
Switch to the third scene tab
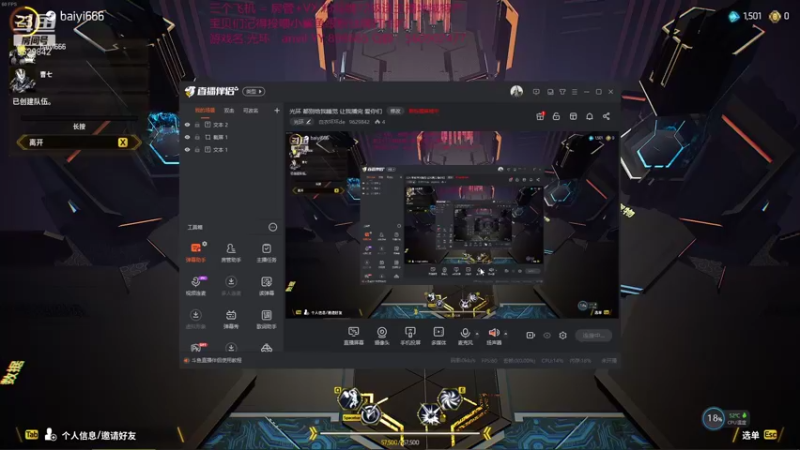(x=251, y=110)
